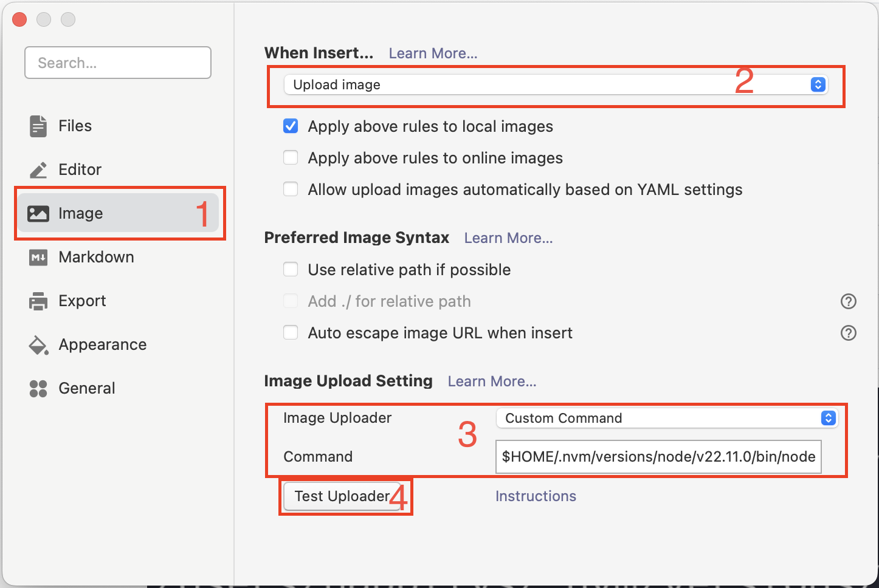879x588 pixels.
Task: Click the Markdown icon in sidebar
Action: click(x=38, y=258)
